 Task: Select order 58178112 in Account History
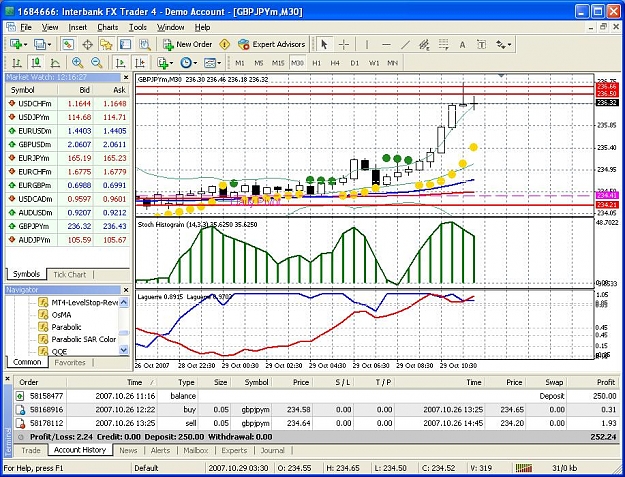316,423
